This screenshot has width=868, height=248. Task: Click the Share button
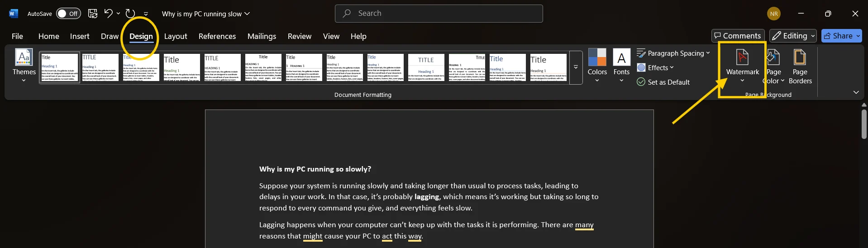[x=841, y=36]
